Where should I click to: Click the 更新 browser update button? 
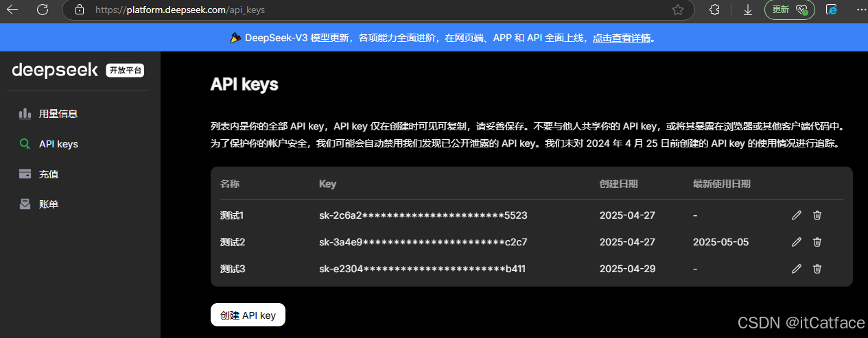pos(790,10)
